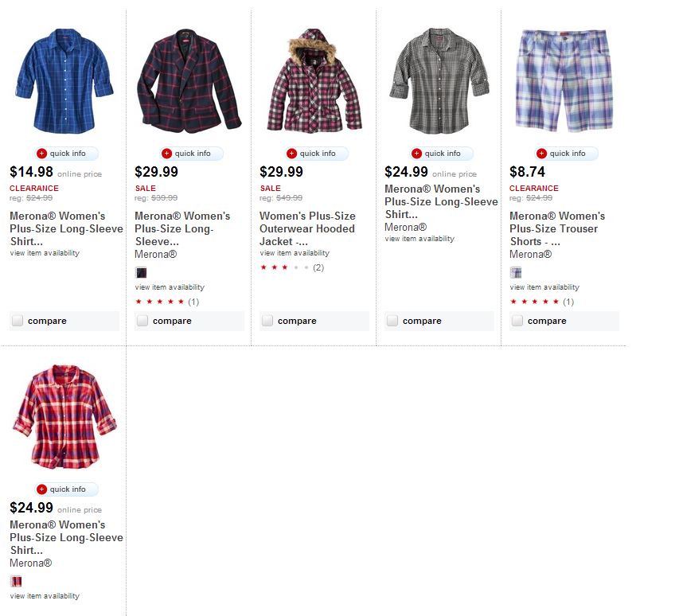Open Women's Plus-Size Outerwear Hooded Jacket link
675x616 pixels.
click(x=307, y=228)
